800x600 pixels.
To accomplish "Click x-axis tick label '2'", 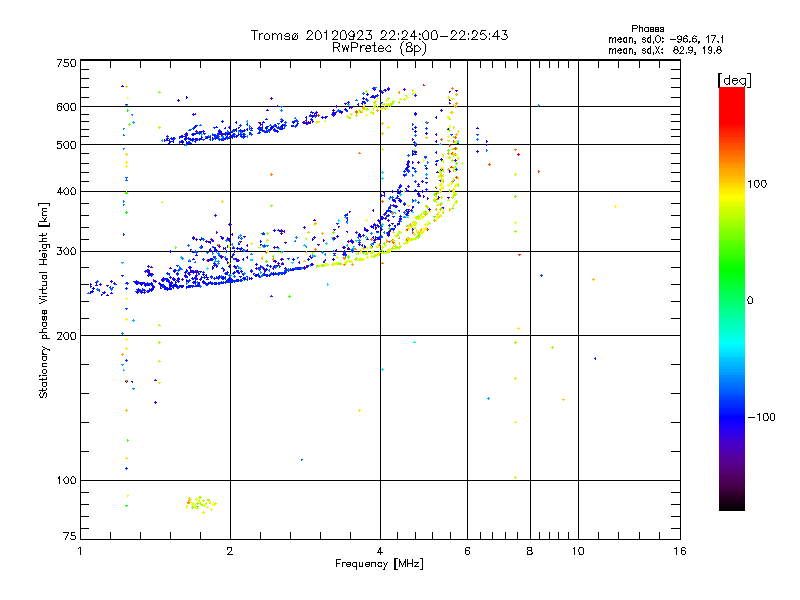I will 230,551.
